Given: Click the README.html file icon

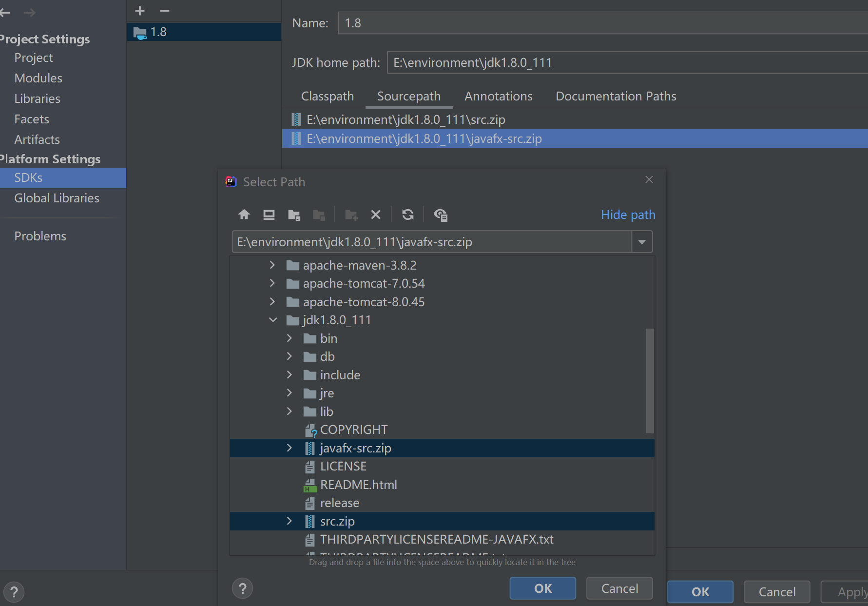Looking at the screenshot, I should click(x=310, y=485).
